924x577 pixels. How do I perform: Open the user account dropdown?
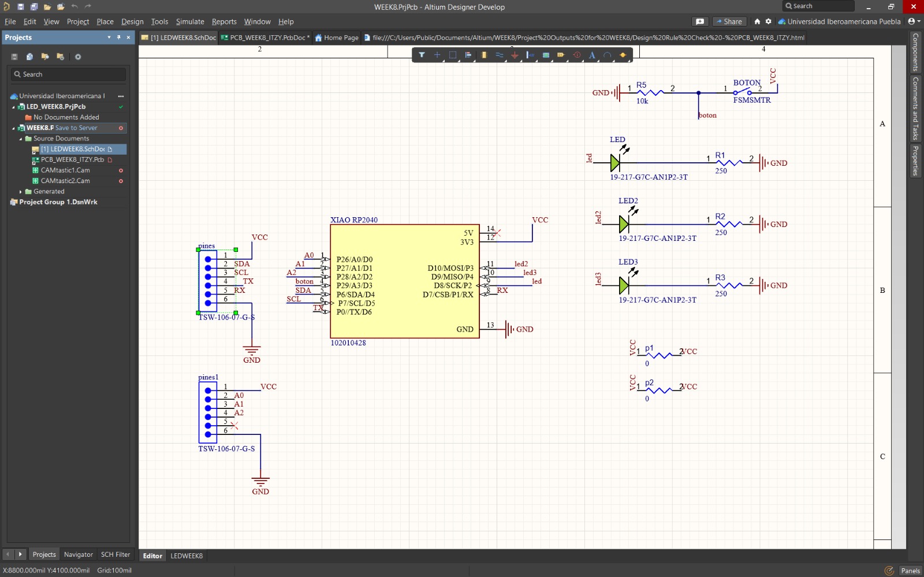tap(914, 21)
